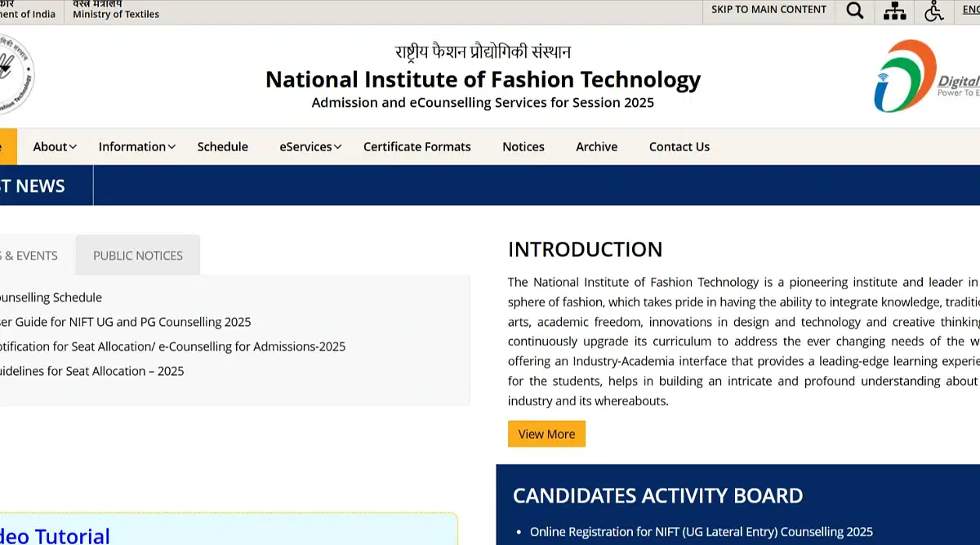Open Notification for Seat Allocation e-Counselling link
This screenshot has width=980, height=545.
tap(172, 346)
